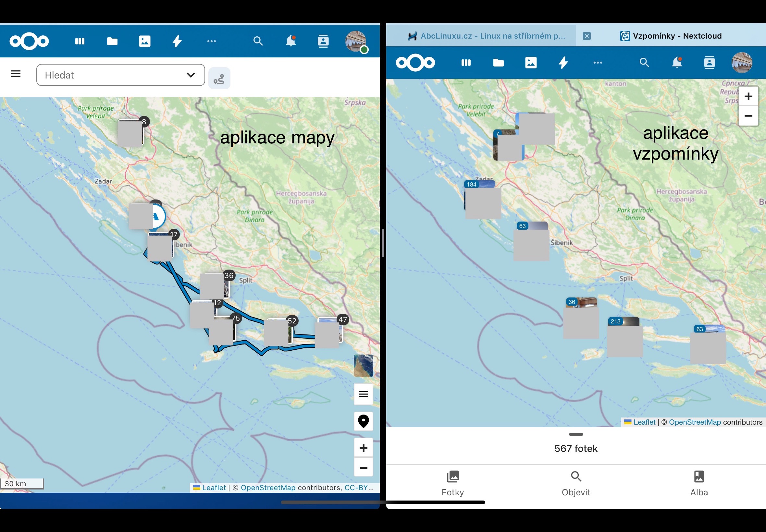The height and width of the screenshot is (532, 766).
Task: Open notifications bell in Memories window
Action: click(x=677, y=63)
